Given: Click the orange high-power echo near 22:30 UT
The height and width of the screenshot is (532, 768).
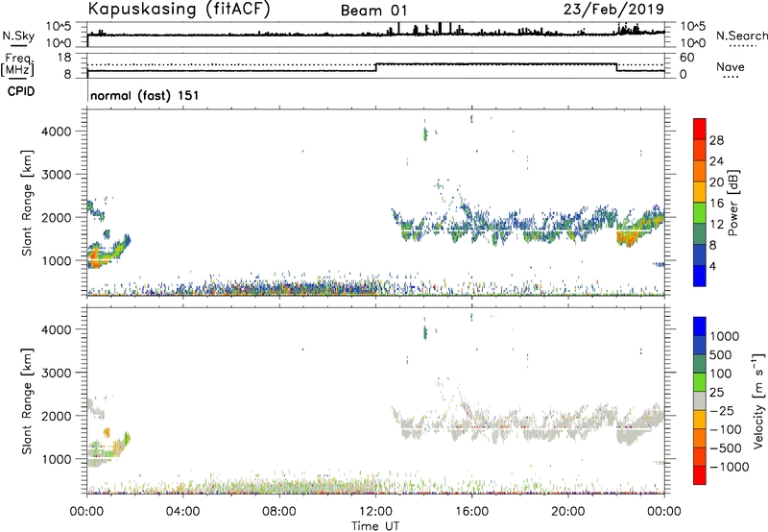Looking at the screenshot, I should coord(629,238).
